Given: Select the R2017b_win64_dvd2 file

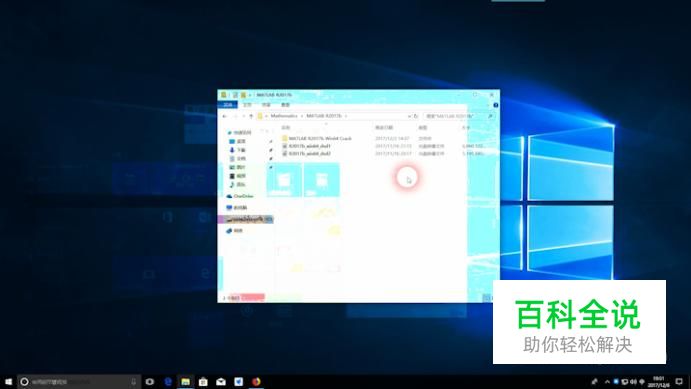Looking at the screenshot, I should tap(307, 154).
